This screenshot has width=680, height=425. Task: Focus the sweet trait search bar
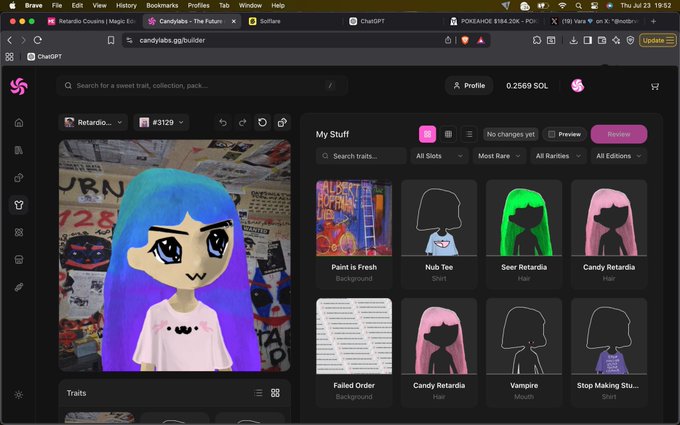[x=202, y=86]
